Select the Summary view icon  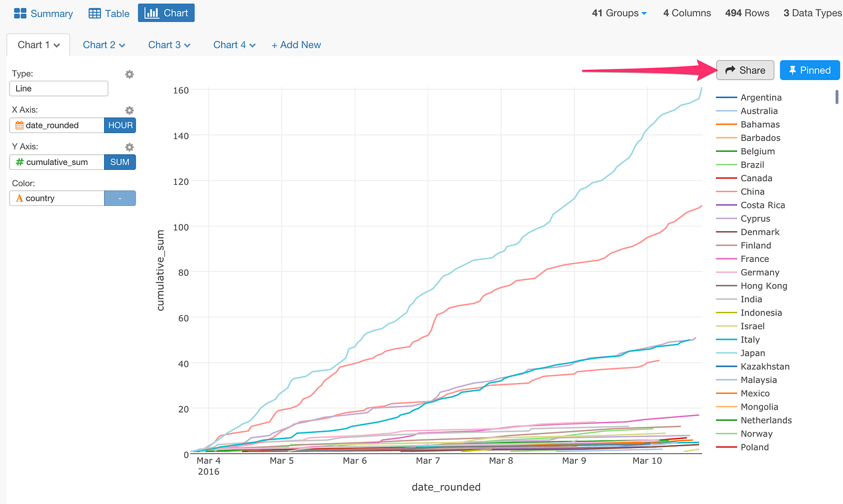(x=21, y=13)
